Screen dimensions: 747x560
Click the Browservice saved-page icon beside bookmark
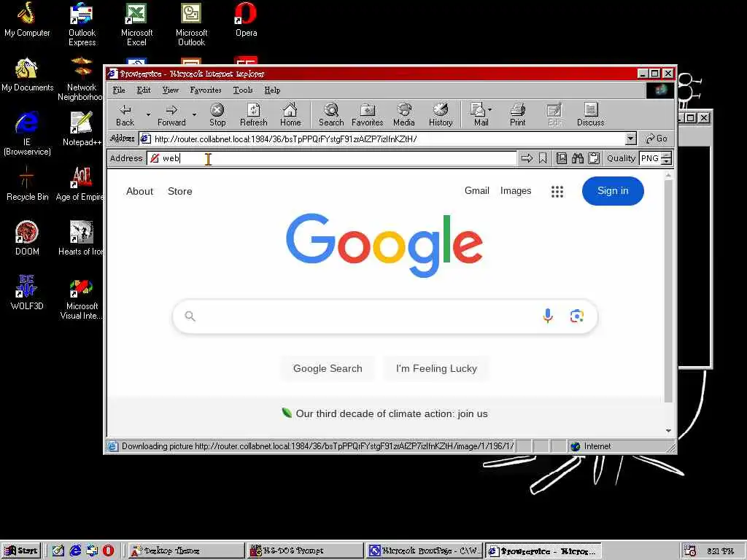coord(562,158)
